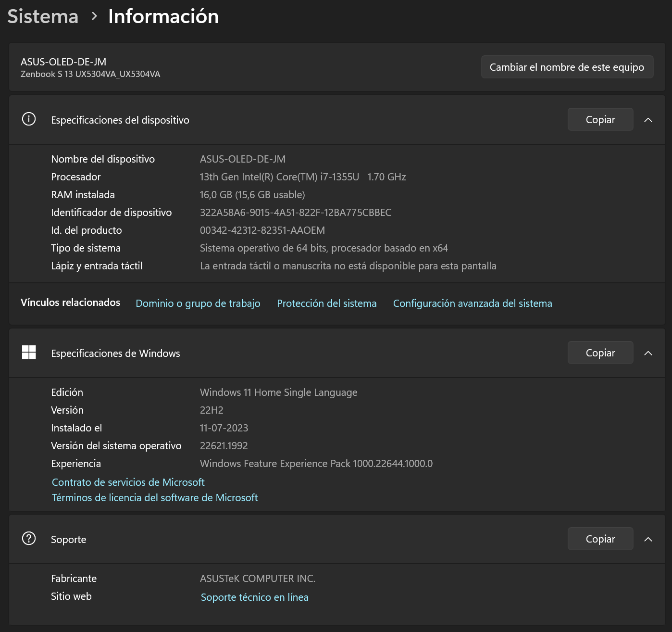672x632 pixels.
Task: Click the Windows logo icon
Action: click(29, 353)
